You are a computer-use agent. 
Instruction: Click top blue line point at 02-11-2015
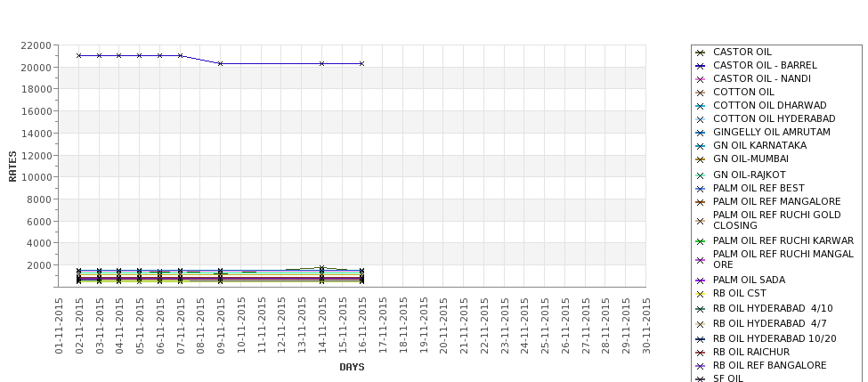click(79, 56)
